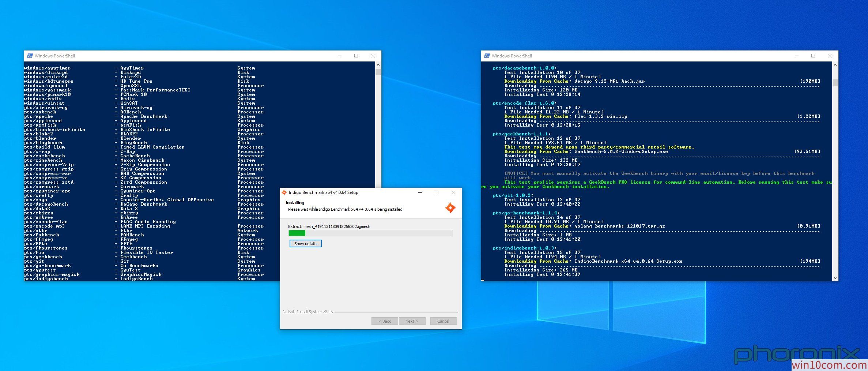The width and height of the screenshot is (868, 371).
Task: Close the right PowerShell window
Action: [x=830, y=56]
